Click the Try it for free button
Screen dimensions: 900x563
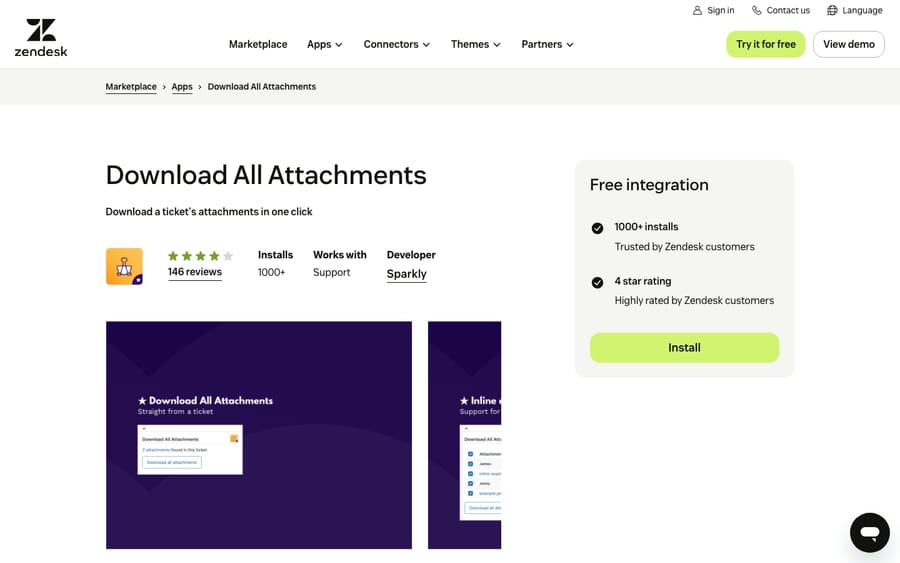[766, 44]
